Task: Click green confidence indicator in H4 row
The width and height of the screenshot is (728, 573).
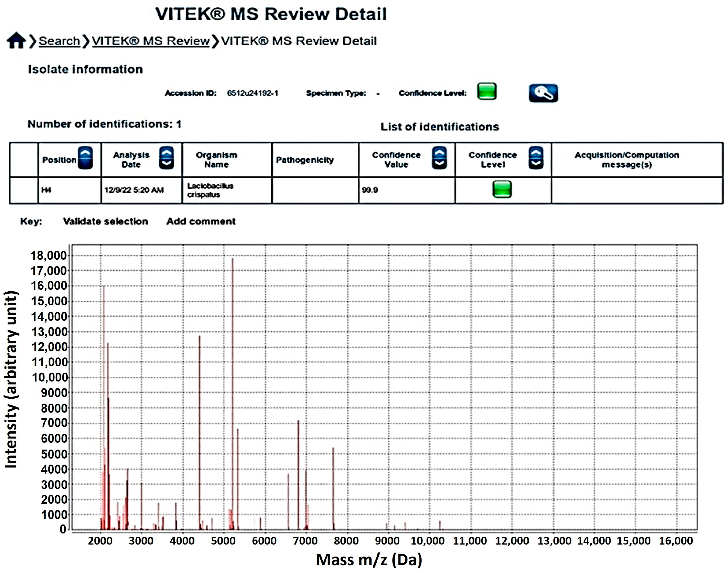Action: [502, 189]
